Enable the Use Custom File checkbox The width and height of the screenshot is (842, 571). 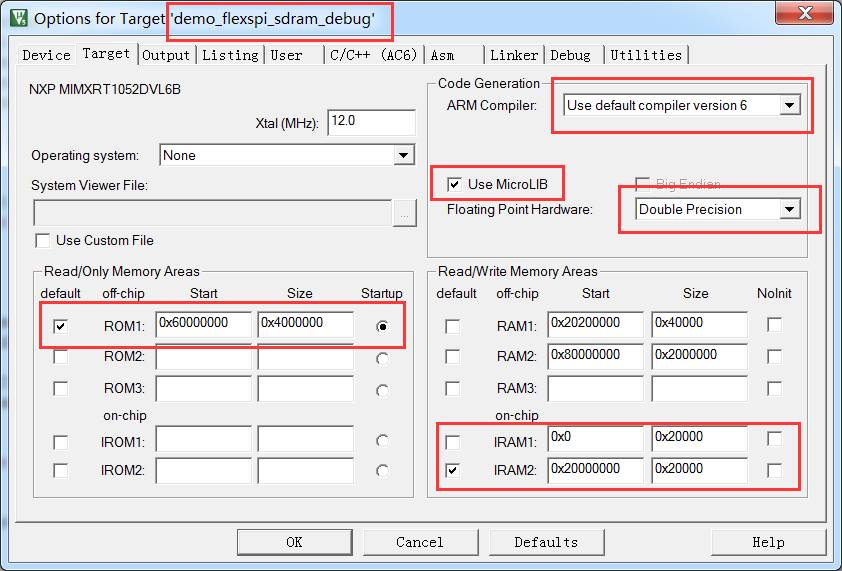coord(43,240)
